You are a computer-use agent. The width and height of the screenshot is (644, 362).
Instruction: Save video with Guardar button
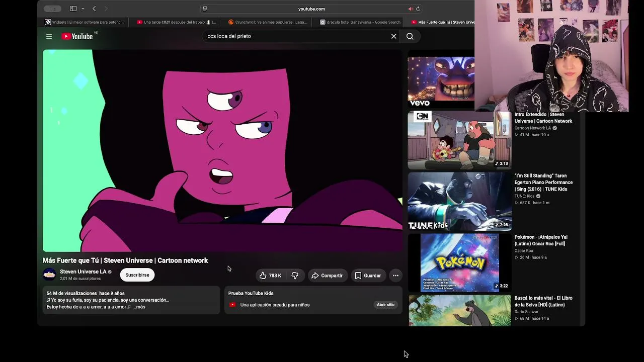coord(368,276)
